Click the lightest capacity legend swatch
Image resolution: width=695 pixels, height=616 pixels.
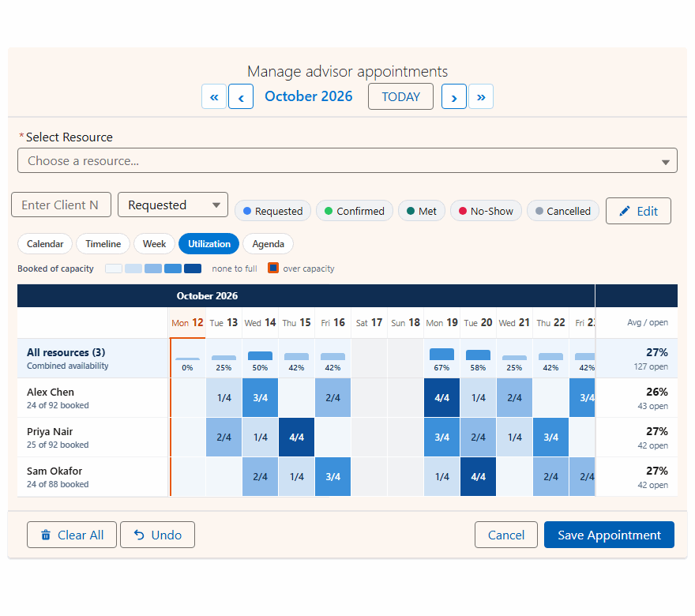(x=114, y=269)
